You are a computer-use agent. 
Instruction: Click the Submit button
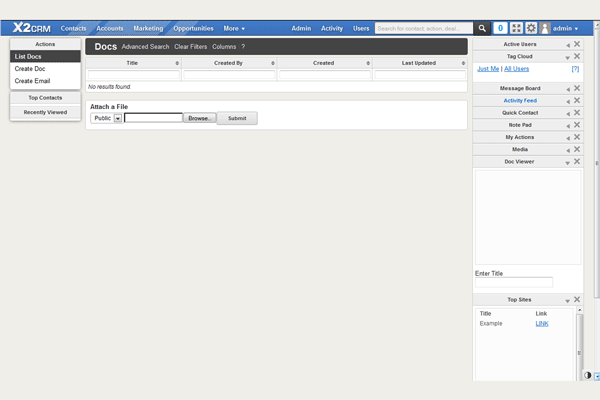pyautogui.click(x=237, y=118)
